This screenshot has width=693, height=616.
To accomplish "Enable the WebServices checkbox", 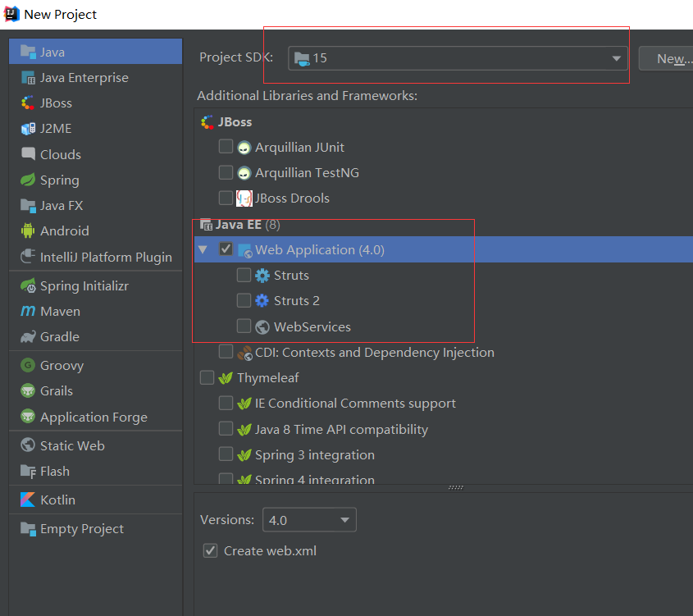I will tap(244, 326).
